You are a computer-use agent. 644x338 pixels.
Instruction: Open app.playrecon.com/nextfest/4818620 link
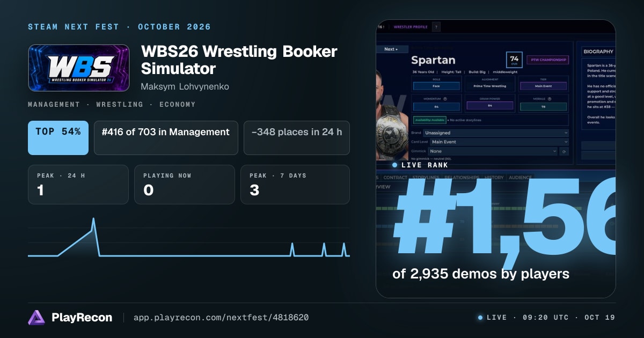221,318
